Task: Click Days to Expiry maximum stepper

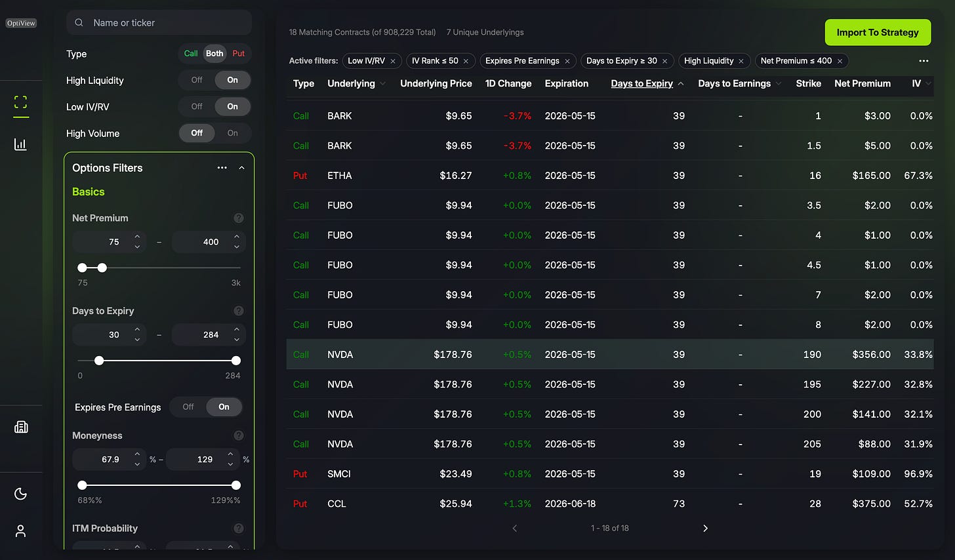Action: [237, 335]
